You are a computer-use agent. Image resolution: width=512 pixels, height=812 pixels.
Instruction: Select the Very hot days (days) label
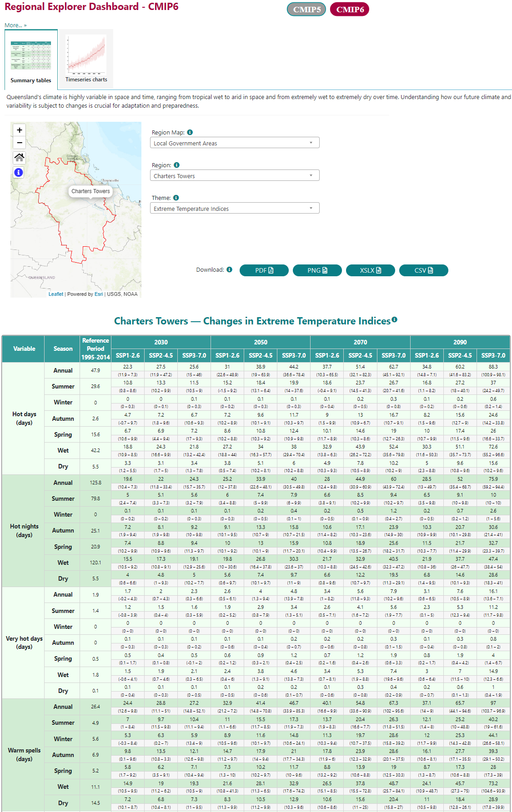pyautogui.click(x=24, y=643)
